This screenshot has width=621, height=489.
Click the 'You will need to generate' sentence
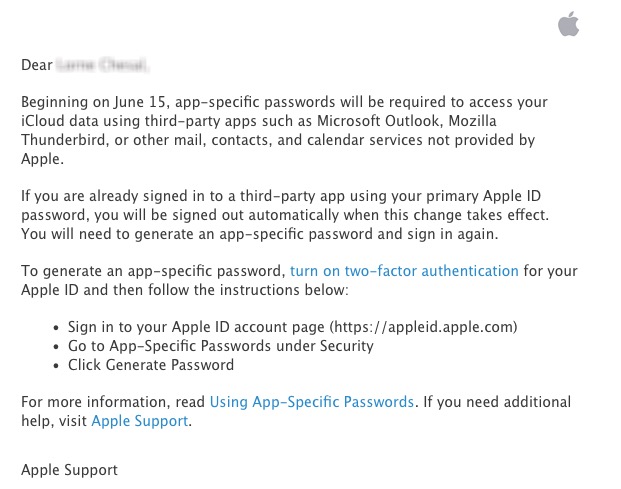(259, 234)
